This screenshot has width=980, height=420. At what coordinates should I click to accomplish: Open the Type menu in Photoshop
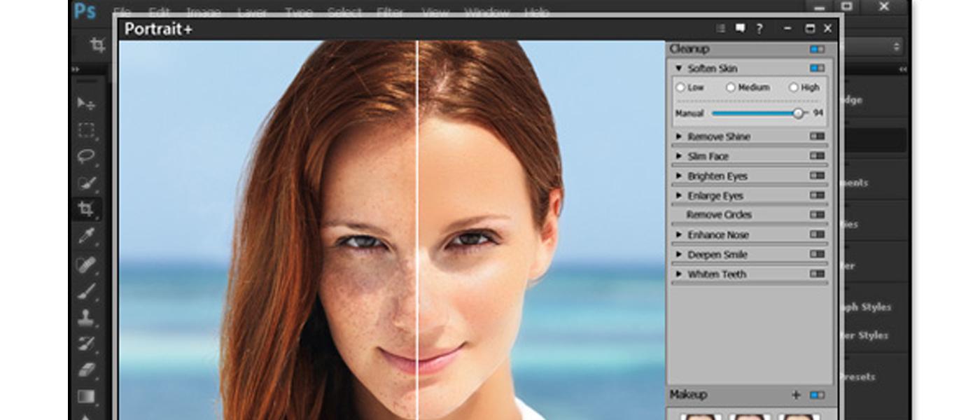click(x=298, y=12)
